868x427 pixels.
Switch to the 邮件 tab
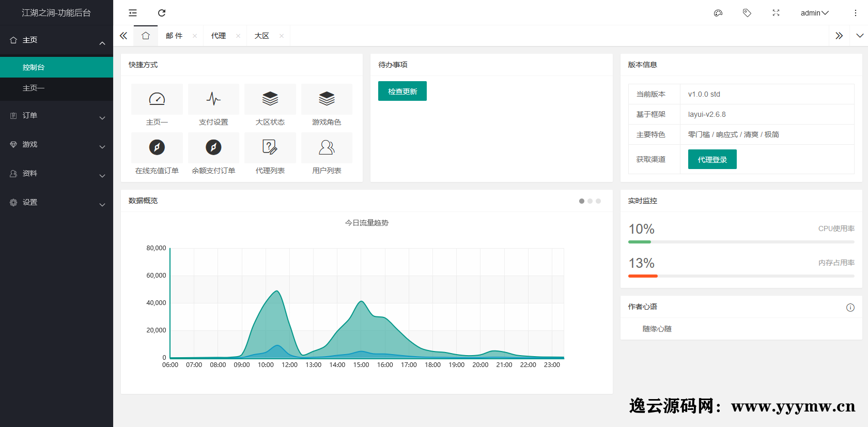[x=174, y=36]
